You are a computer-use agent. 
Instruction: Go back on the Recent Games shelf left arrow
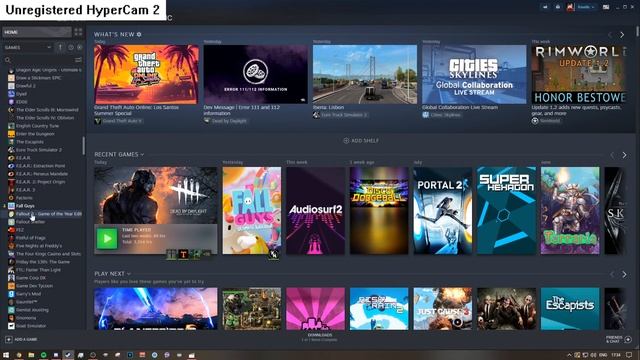point(612,155)
